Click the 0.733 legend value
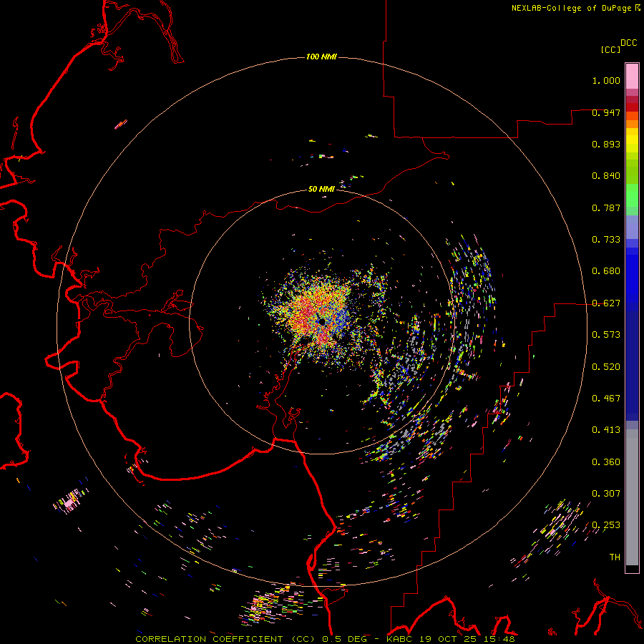Image resolution: width=644 pixels, height=644 pixels. coord(606,240)
